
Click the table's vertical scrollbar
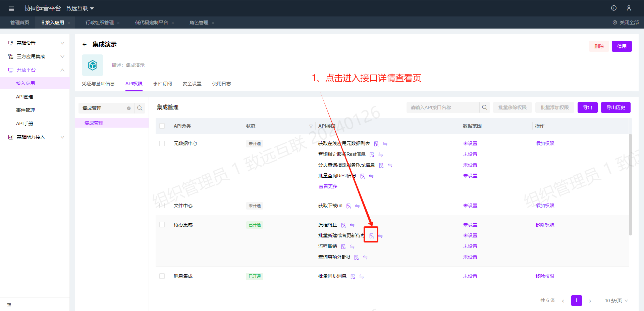coord(630,185)
